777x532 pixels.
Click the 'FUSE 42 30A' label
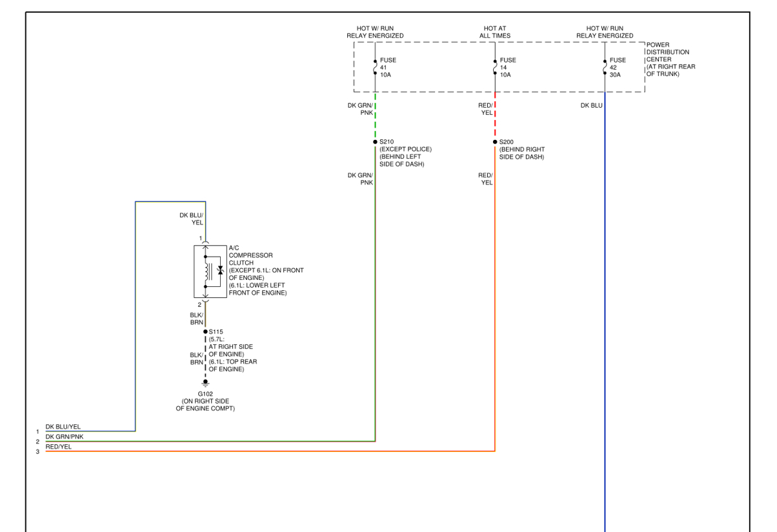(618, 68)
